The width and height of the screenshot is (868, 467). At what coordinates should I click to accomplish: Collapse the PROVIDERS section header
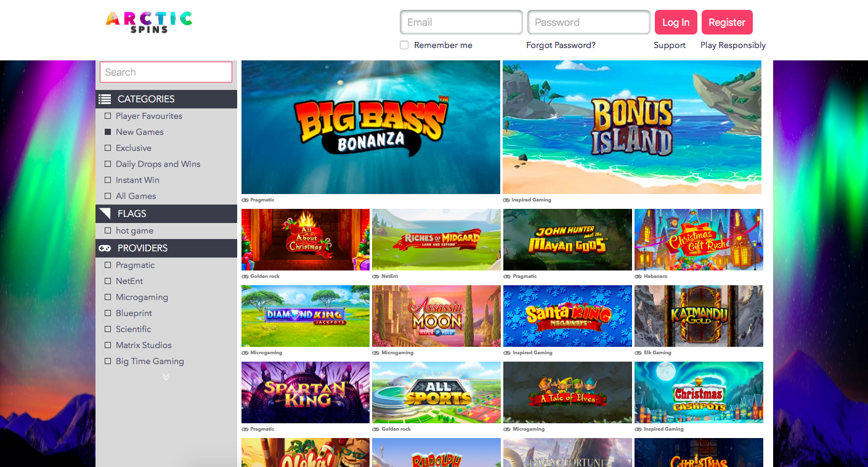click(x=166, y=248)
